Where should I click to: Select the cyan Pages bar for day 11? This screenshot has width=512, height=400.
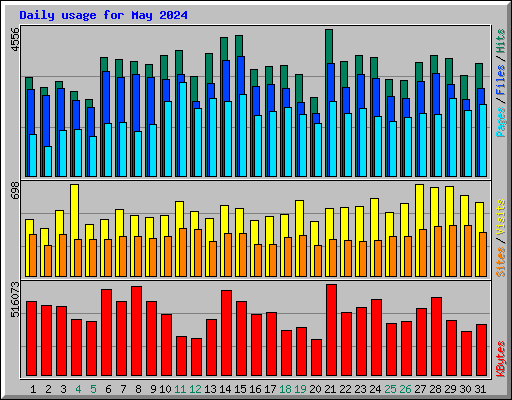183,129
